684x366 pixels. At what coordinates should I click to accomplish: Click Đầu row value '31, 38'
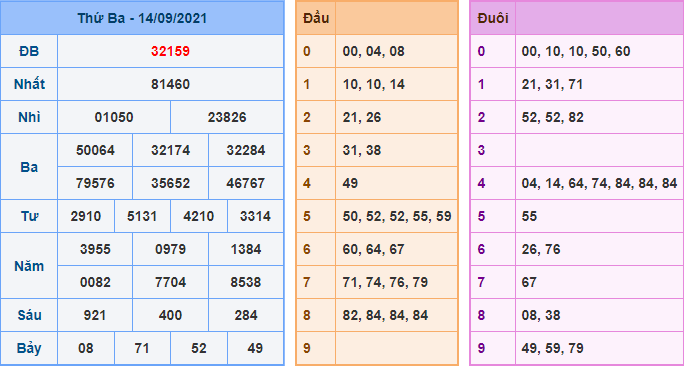[362, 151]
